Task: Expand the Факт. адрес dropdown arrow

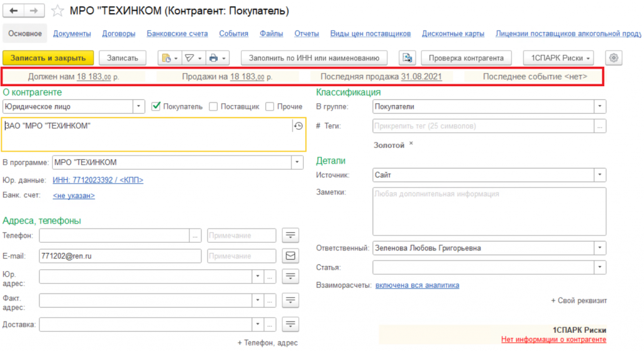Action: click(x=258, y=301)
